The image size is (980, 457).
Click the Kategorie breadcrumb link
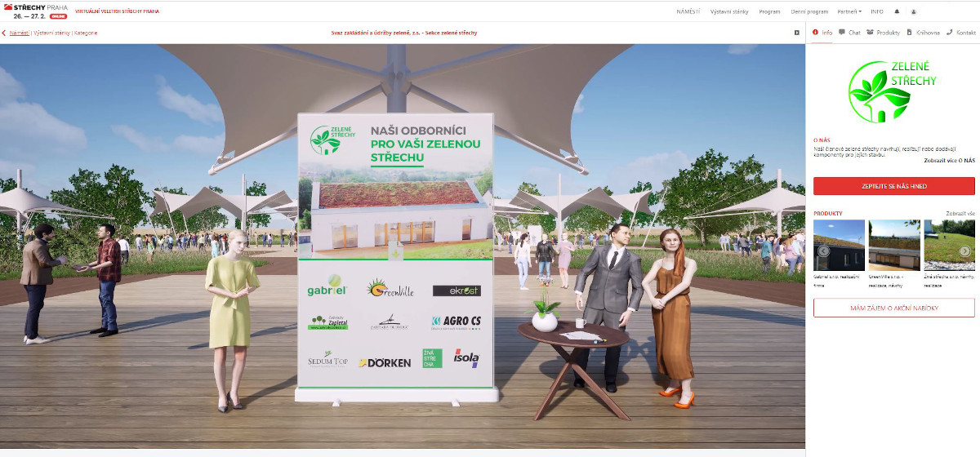click(86, 33)
